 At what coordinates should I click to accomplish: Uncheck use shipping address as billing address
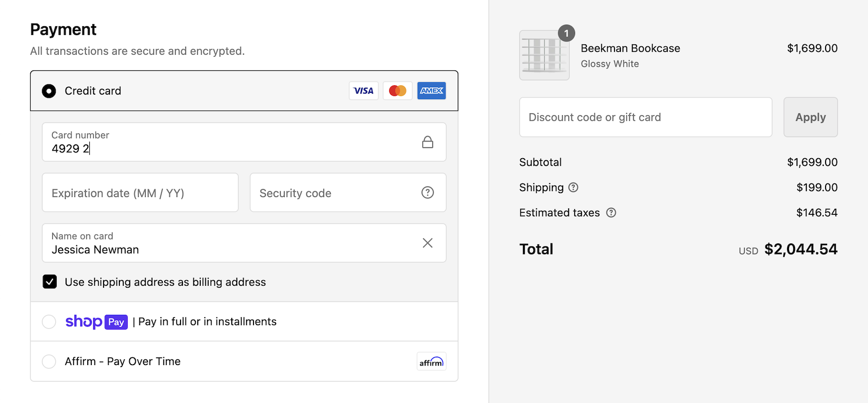click(x=50, y=281)
